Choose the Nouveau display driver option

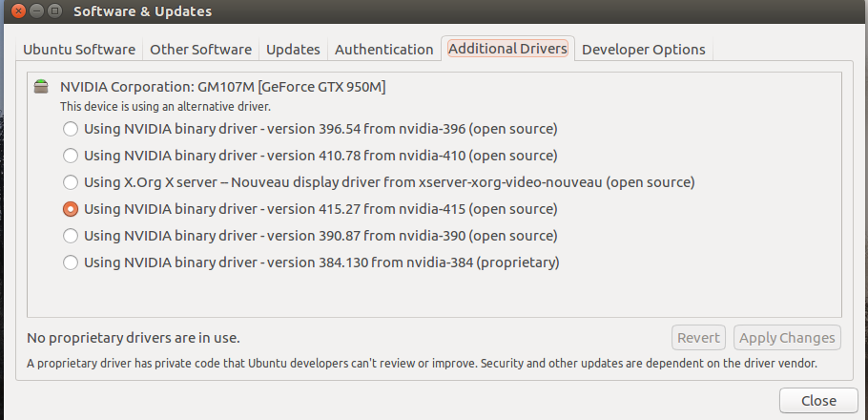click(71, 182)
